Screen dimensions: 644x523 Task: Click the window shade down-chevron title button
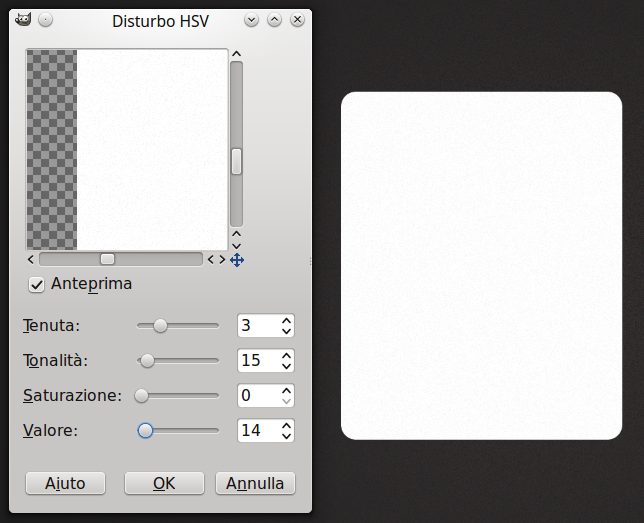coord(251,20)
